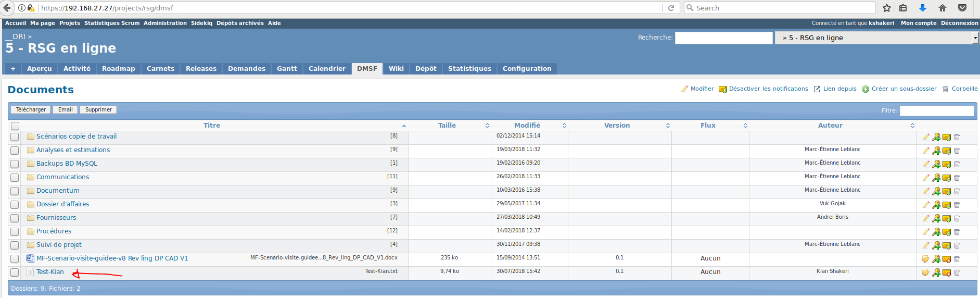This screenshot has height=298, width=980.
Task: Sort by the Modifié column arrows
Action: [x=564, y=126]
